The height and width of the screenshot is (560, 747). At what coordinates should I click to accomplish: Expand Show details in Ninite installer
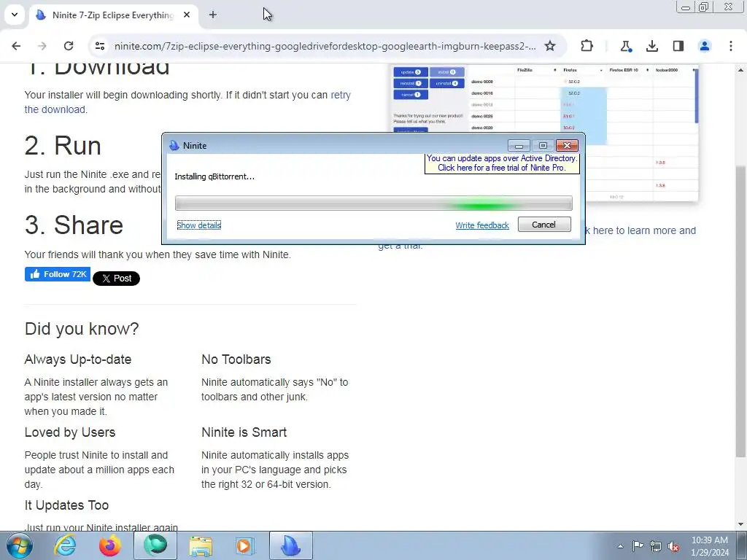pyautogui.click(x=198, y=225)
